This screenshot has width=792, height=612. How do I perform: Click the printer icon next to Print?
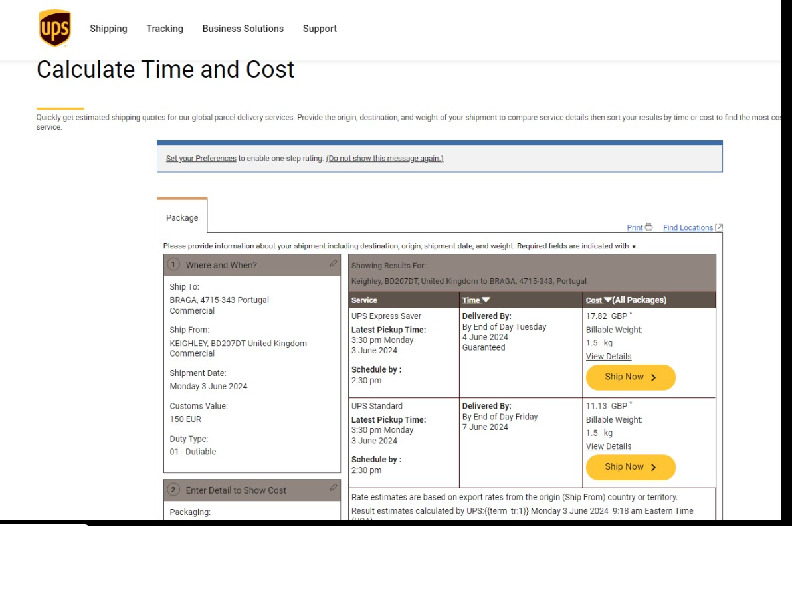[648, 227]
